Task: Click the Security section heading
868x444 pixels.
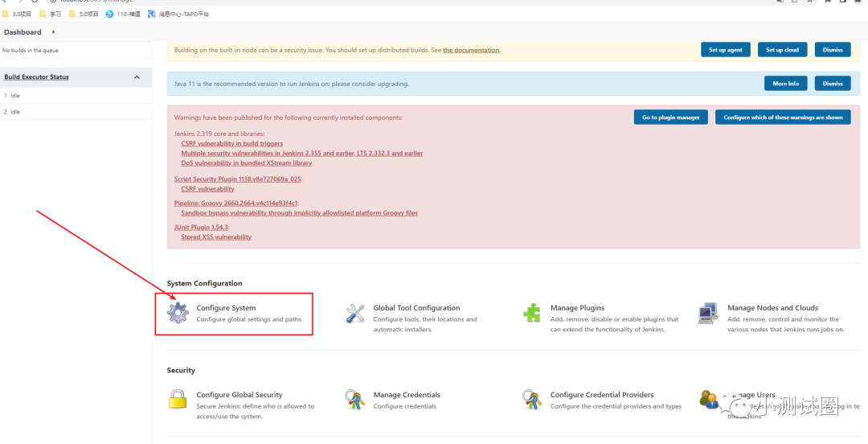Action: click(181, 370)
